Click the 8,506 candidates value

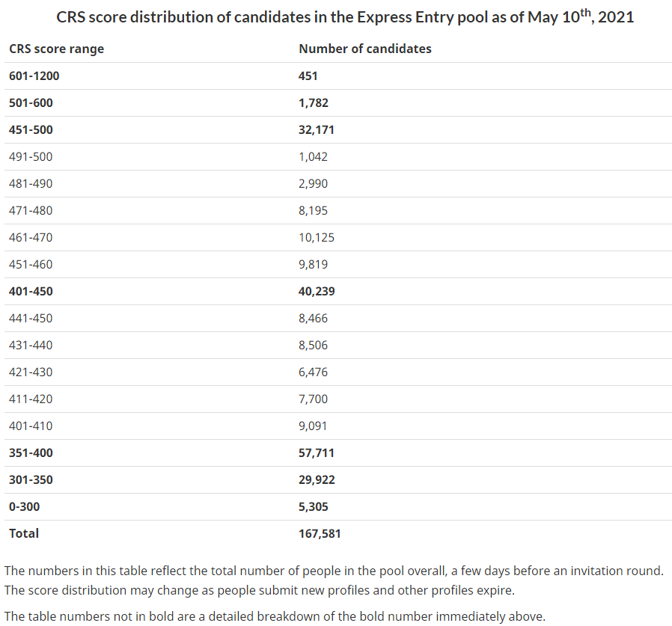[x=313, y=345]
